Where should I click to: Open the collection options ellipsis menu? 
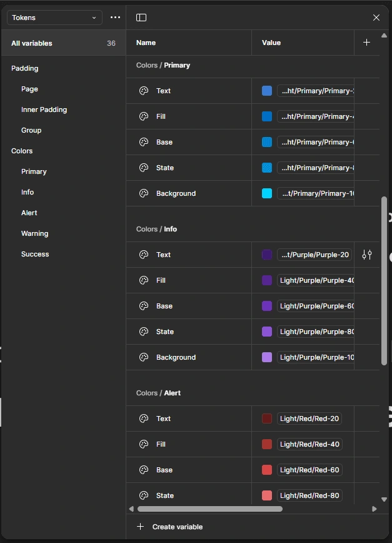pos(115,18)
